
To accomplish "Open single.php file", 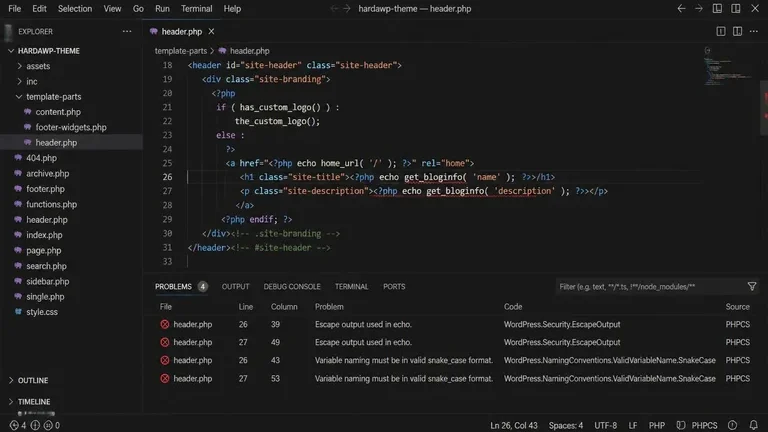I will point(45,297).
